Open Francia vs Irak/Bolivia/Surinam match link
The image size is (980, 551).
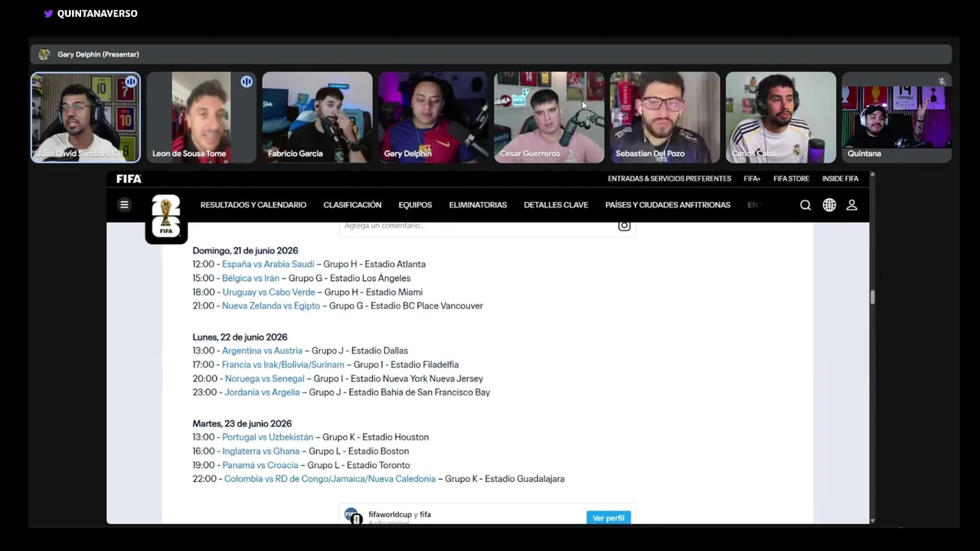[283, 365]
